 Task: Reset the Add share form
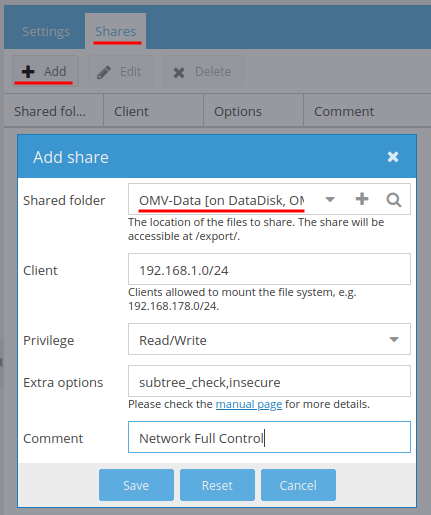(217, 485)
